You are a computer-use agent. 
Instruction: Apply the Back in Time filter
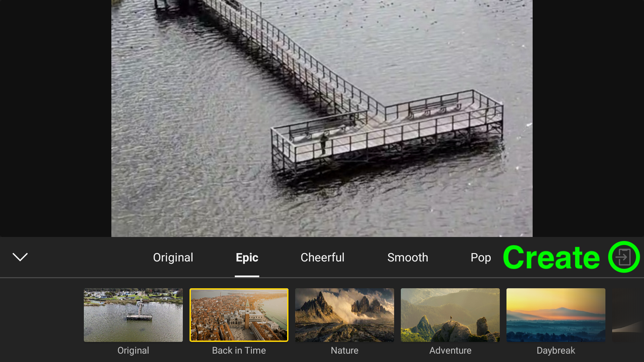[239, 315]
